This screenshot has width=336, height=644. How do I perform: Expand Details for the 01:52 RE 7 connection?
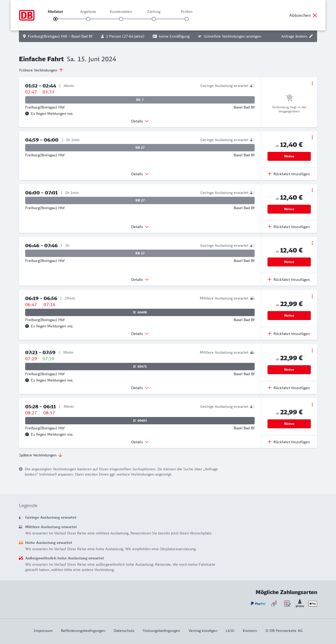[140, 121]
